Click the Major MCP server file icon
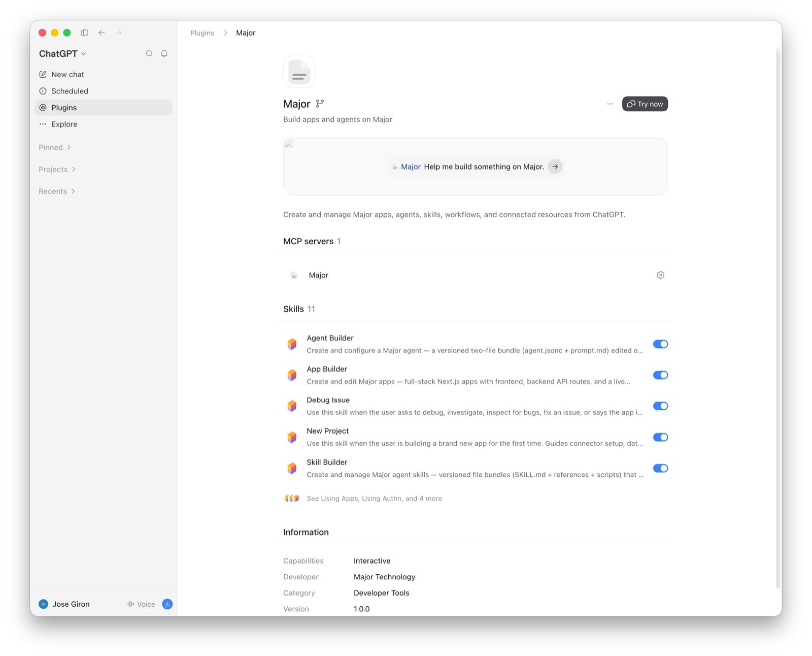 tap(294, 275)
